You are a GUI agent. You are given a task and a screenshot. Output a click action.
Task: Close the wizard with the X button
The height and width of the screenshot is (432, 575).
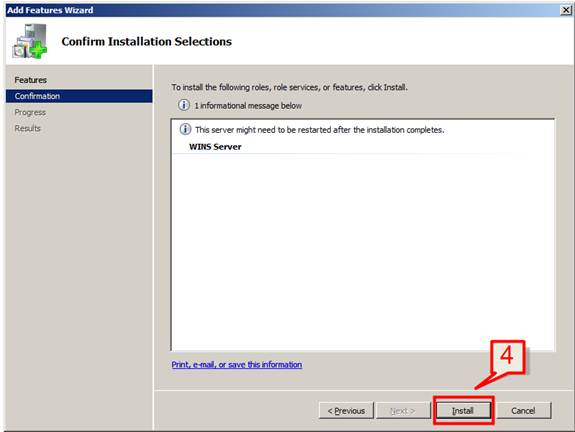tap(566, 10)
